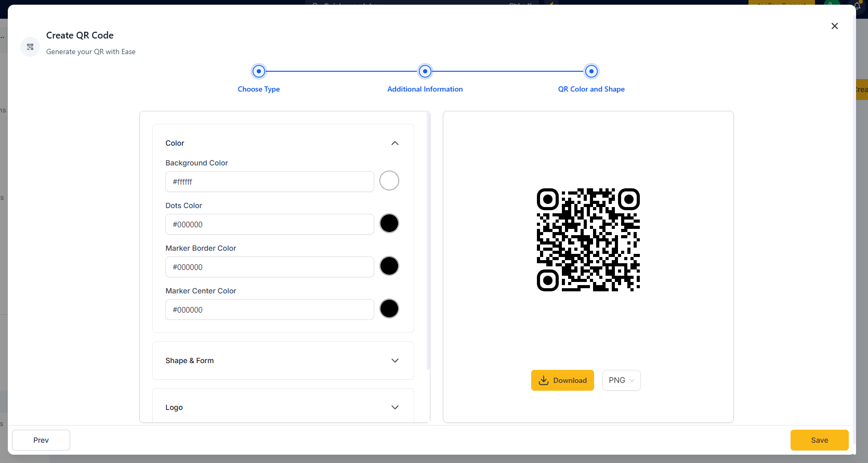Open the white Background Color swatch
This screenshot has height=463, width=868.
coord(389,181)
